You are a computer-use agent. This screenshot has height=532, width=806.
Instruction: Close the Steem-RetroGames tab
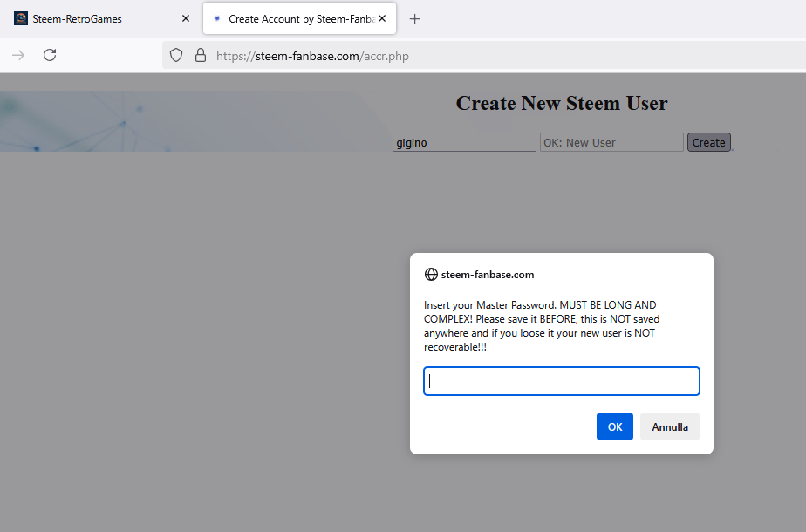click(x=186, y=18)
